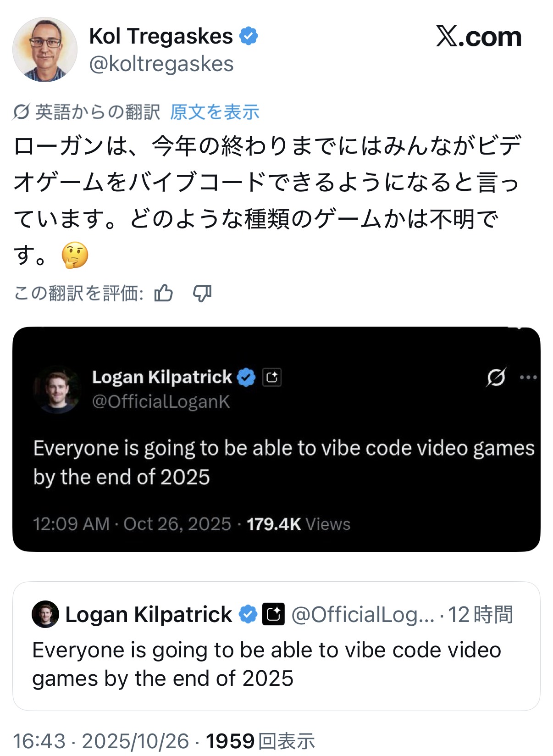Click the 1959 回表示 view count
The width and height of the screenshot is (553, 756).
click(260, 741)
